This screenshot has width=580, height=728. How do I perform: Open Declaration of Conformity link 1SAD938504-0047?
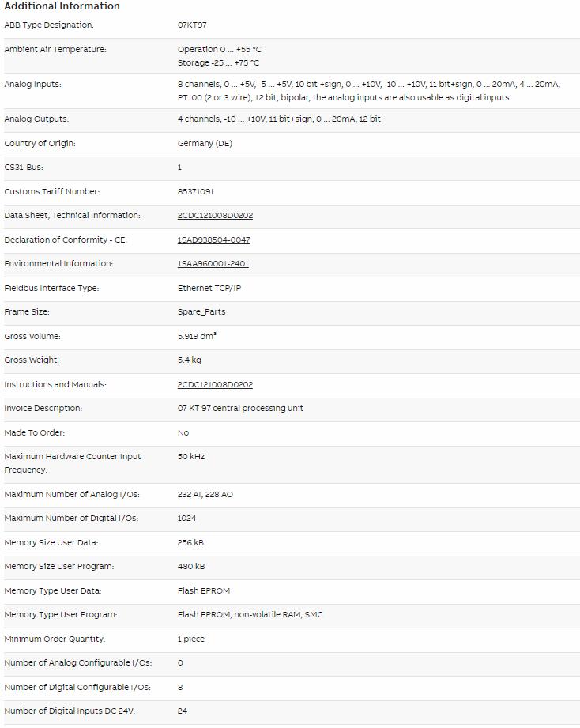(x=213, y=240)
